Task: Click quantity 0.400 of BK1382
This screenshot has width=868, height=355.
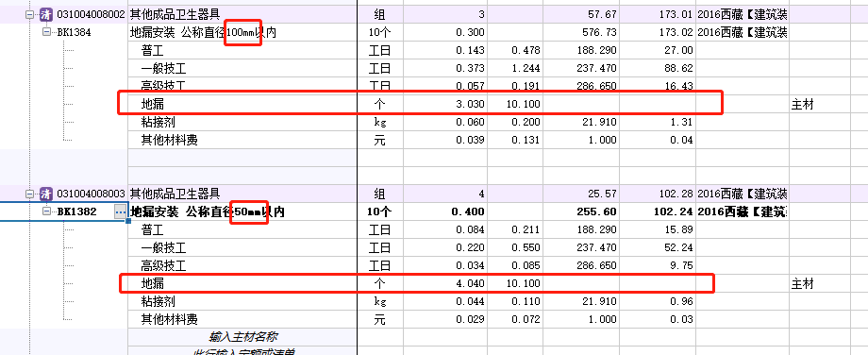Action: pos(445,211)
